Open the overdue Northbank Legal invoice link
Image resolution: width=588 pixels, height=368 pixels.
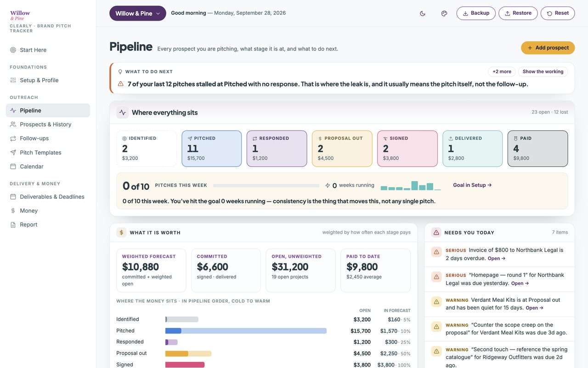tap(496, 259)
